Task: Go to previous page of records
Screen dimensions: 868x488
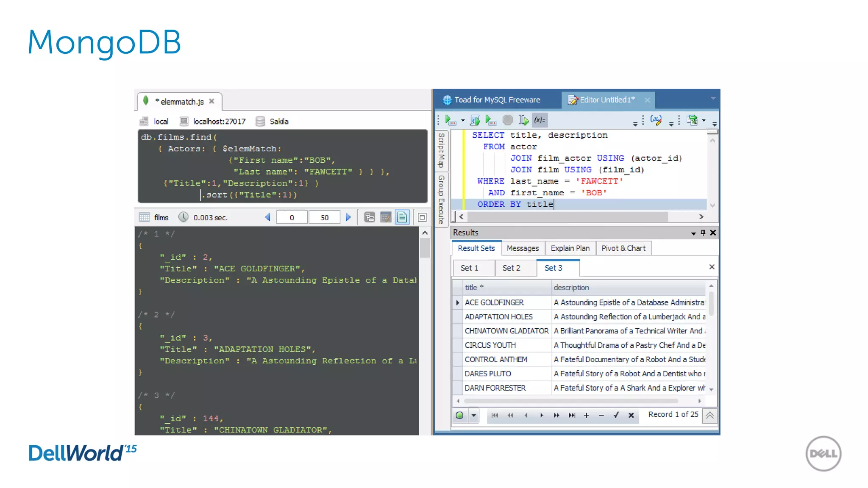Action: pyautogui.click(x=510, y=416)
